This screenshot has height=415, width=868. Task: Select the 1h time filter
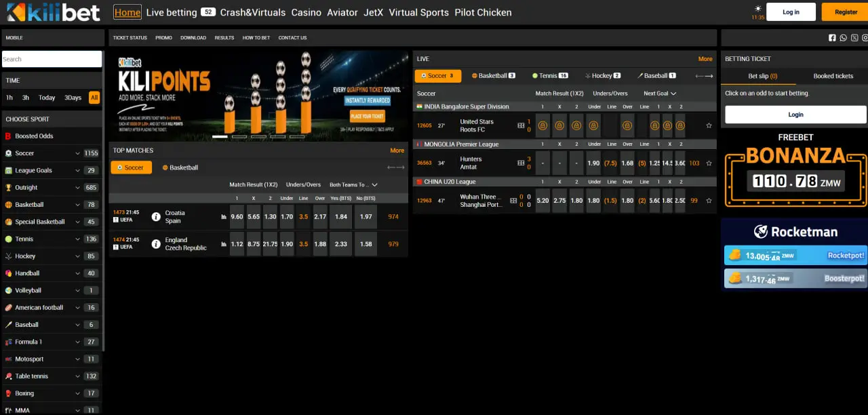pyautogui.click(x=9, y=98)
